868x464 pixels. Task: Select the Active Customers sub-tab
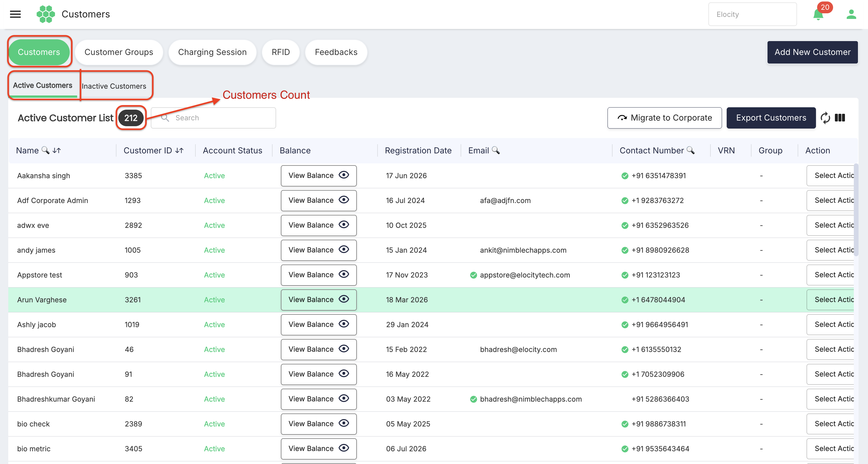pos(43,86)
